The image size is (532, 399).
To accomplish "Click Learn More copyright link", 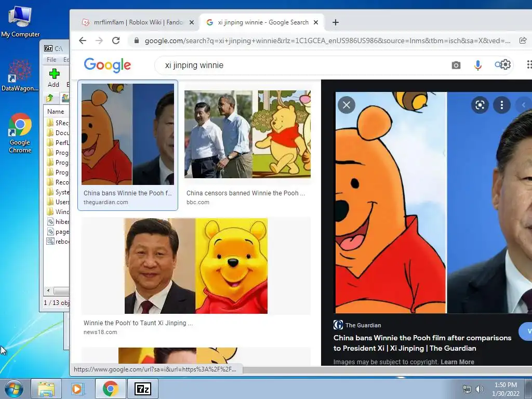I will [x=457, y=362].
